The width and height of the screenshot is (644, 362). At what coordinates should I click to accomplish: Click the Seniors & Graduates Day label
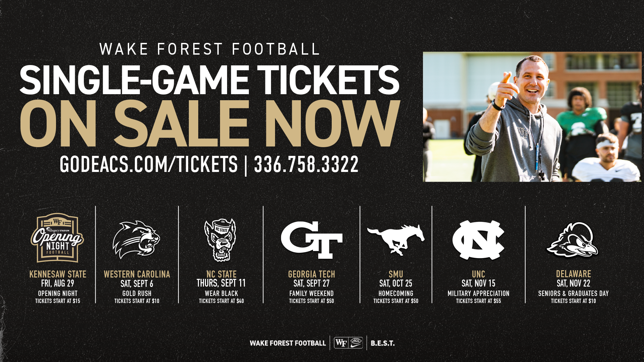(x=573, y=293)
